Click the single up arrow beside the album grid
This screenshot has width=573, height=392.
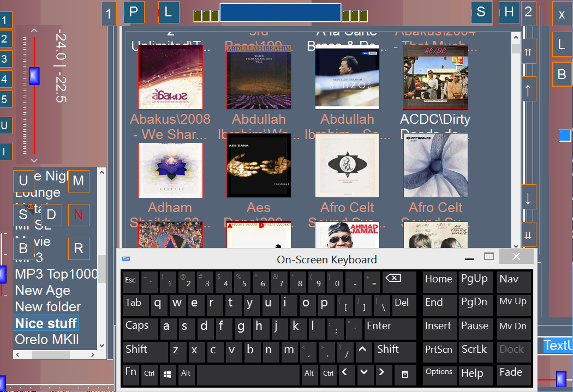[528, 89]
